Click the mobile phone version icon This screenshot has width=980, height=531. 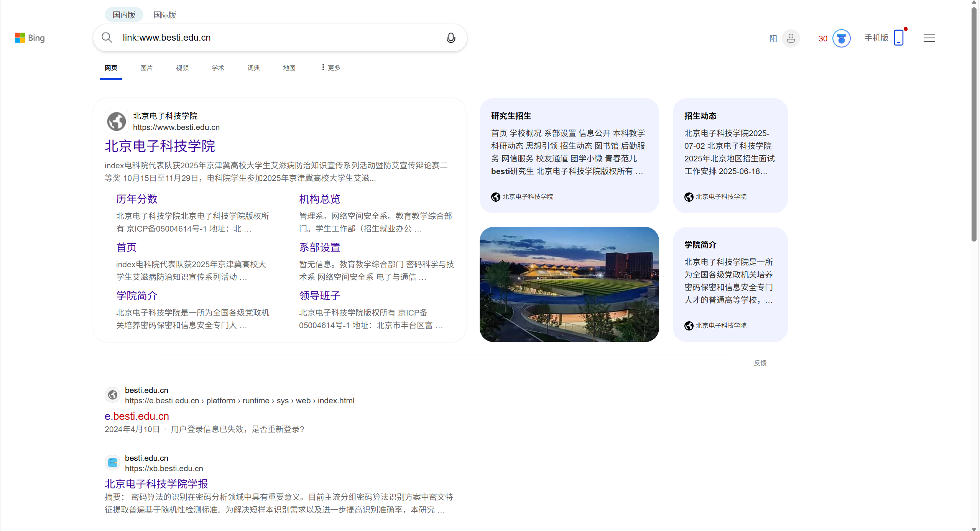coord(898,38)
